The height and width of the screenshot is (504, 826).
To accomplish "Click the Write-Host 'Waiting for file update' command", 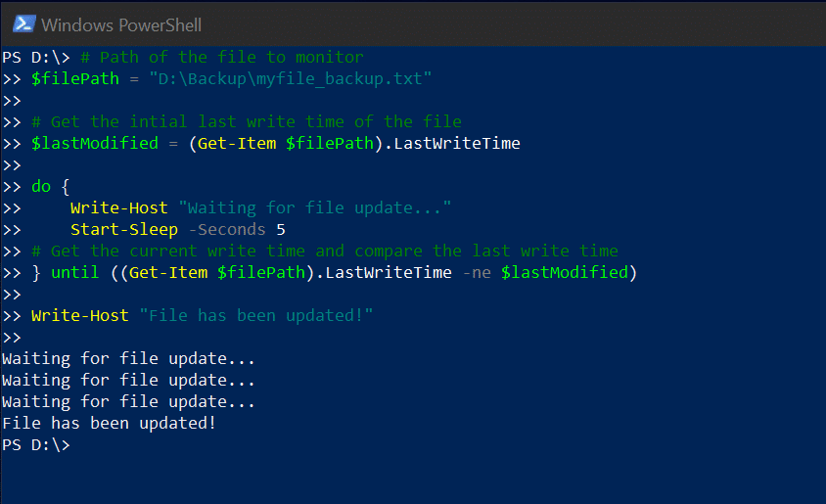I will (260, 208).
